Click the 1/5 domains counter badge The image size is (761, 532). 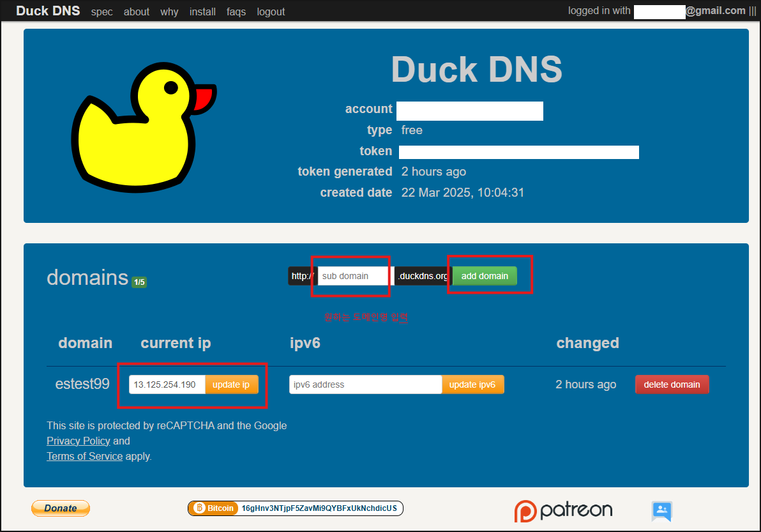point(140,281)
